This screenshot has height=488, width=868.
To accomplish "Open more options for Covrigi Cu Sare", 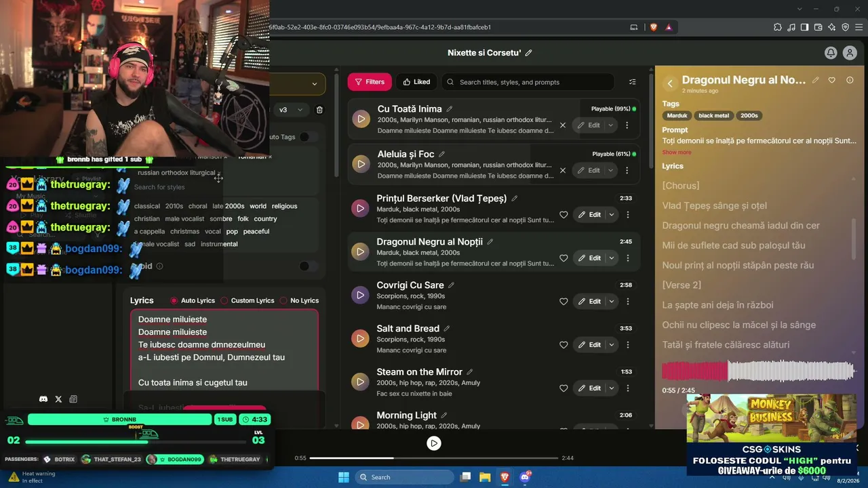I will tap(628, 302).
